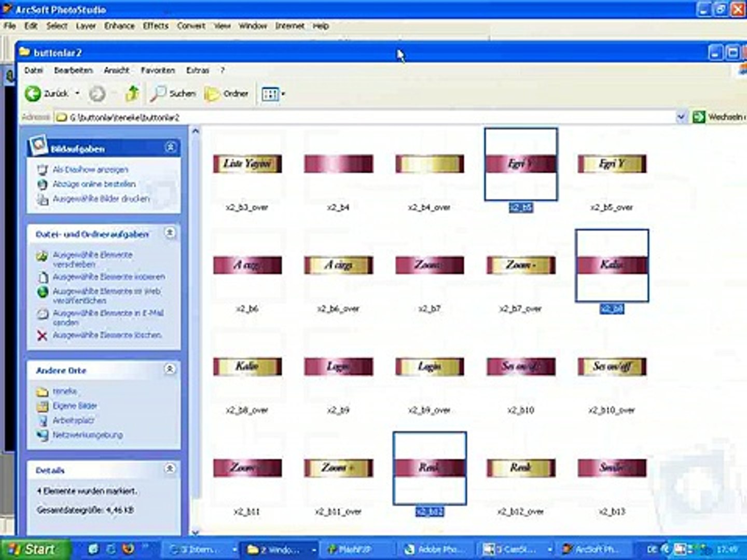
Task: Click Ausgewählte Elemente in E-Mail senden
Action: coord(108,317)
